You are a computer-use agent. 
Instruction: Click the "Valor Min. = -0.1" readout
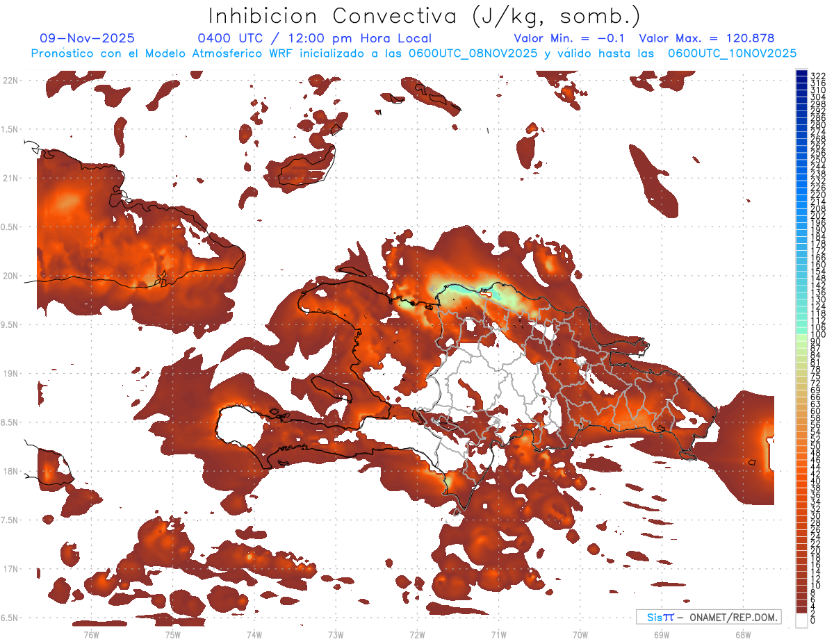(x=569, y=39)
